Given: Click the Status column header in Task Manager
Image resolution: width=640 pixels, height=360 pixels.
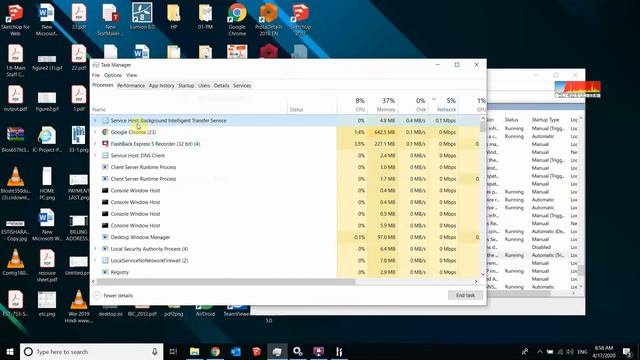Looking at the screenshot, I should 312,105.
